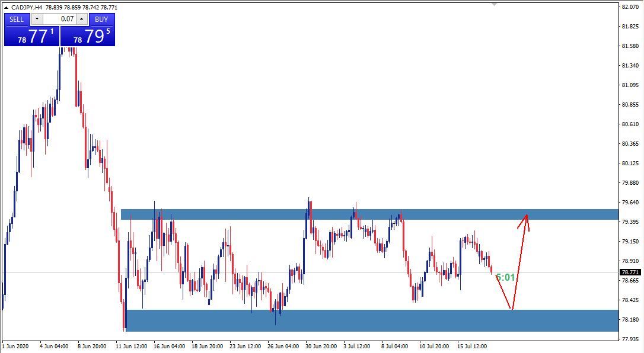Click the 15 Jul 12:00 time label

(x=472, y=346)
